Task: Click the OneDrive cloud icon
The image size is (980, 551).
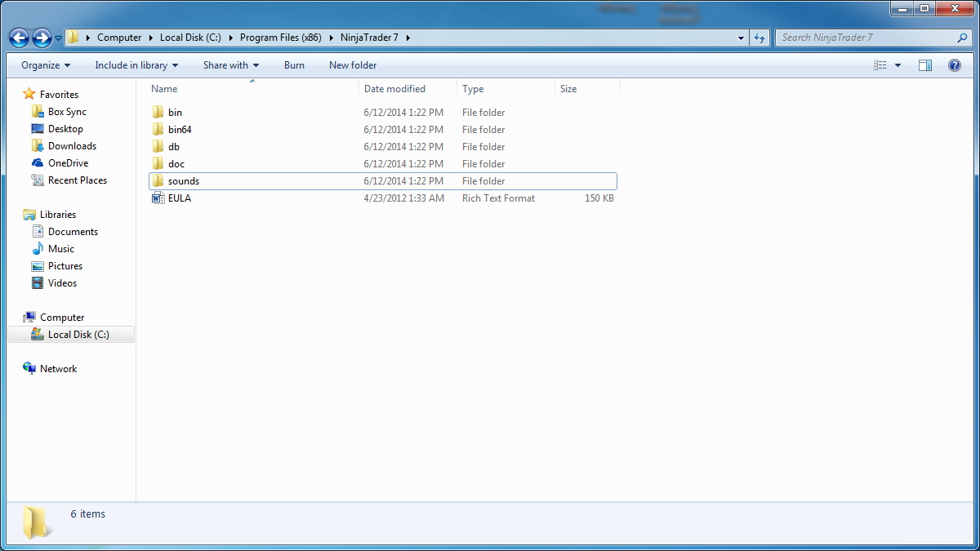Action: click(38, 163)
